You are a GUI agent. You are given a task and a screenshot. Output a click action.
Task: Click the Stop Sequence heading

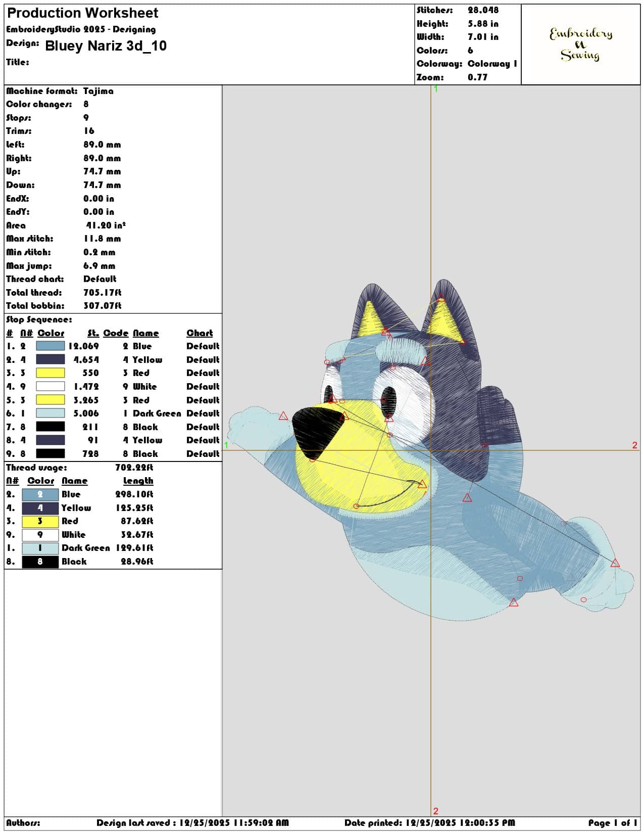pos(39,319)
